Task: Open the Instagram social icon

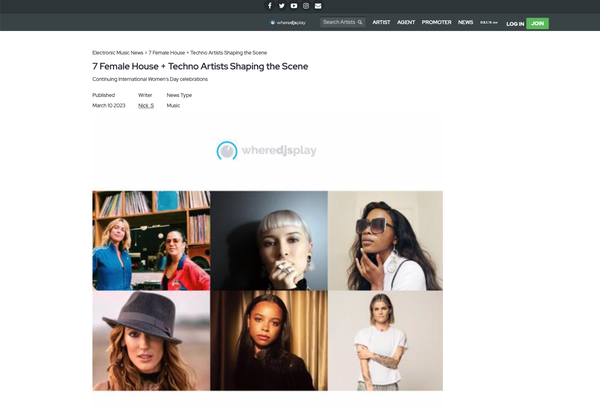Action: coord(306,6)
